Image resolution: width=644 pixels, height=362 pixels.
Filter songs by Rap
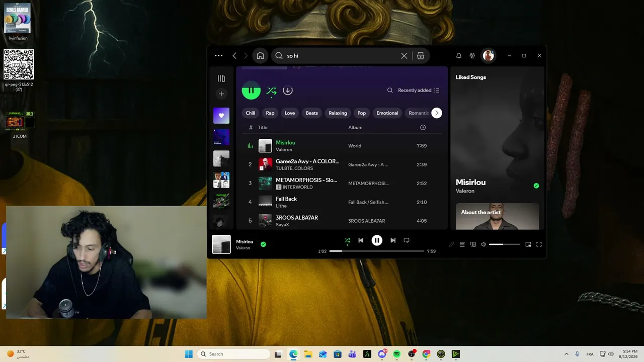click(x=270, y=113)
